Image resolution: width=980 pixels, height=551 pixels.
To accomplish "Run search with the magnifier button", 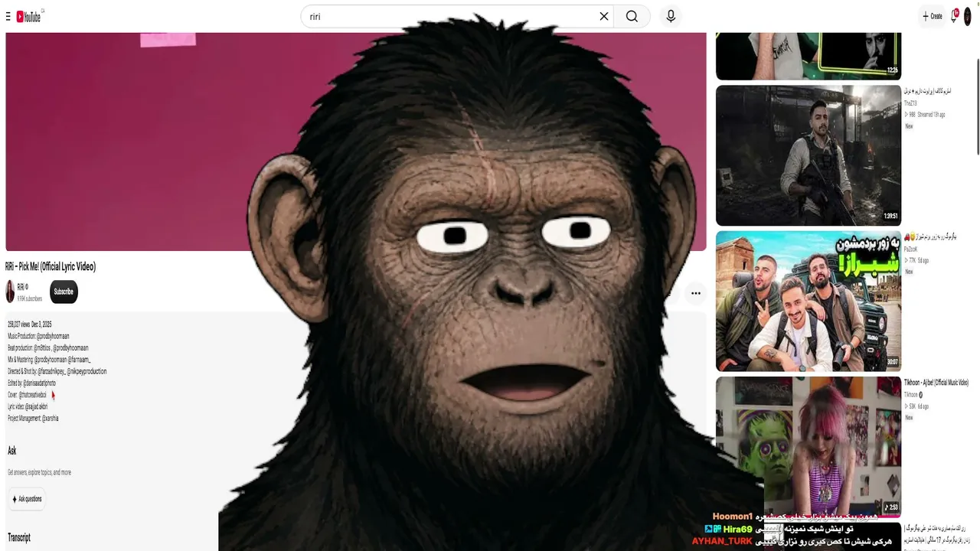I will point(632,16).
